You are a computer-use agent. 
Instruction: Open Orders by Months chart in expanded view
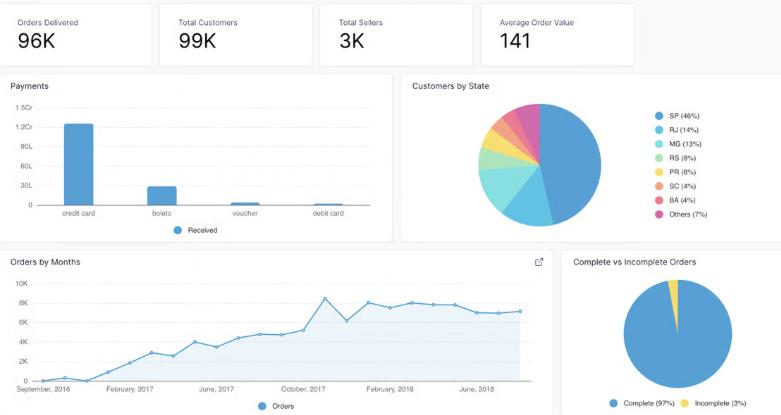click(x=539, y=262)
